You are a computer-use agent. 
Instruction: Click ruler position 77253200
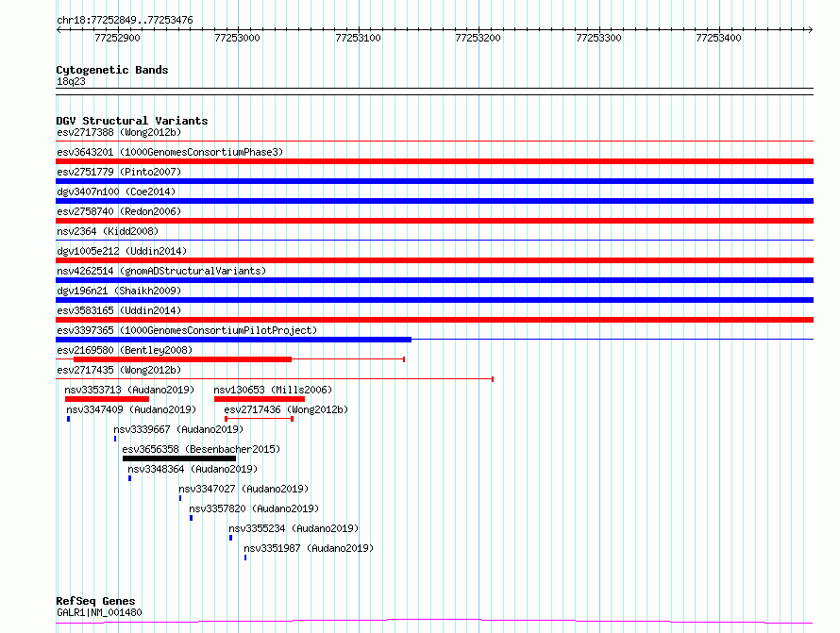(x=478, y=38)
